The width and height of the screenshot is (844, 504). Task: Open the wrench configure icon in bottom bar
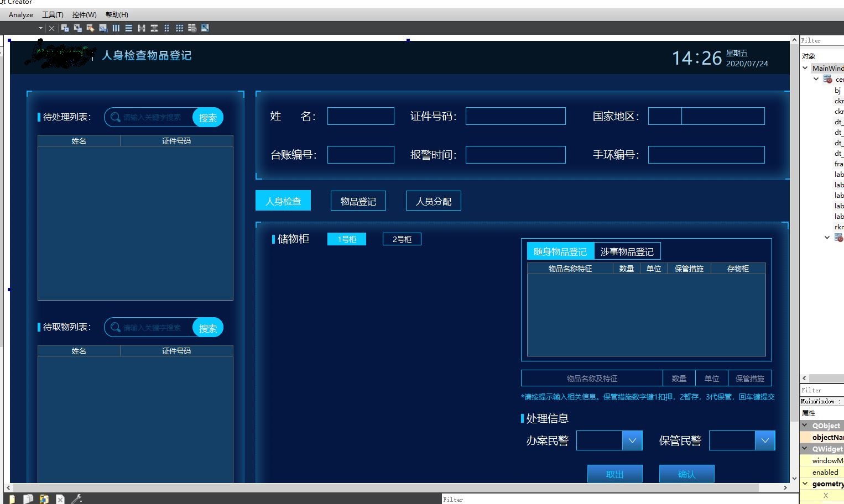pos(76,499)
